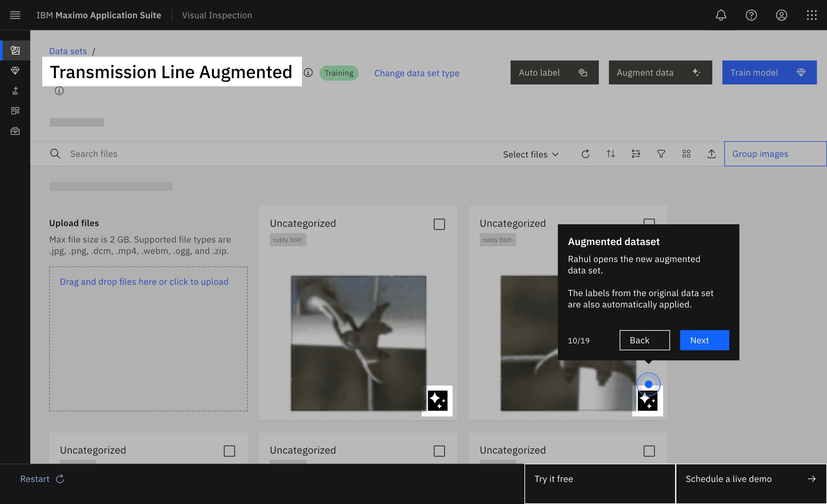The height and width of the screenshot is (504, 827).
Task: Click the models diamond icon in sidebar
Action: (x=15, y=70)
